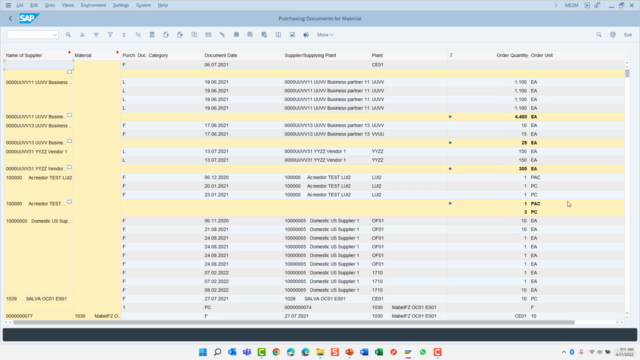Viewport: 640px width, 360px height.
Task: Sort ascending using the up-triangle icon
Action: pos(82,35)
